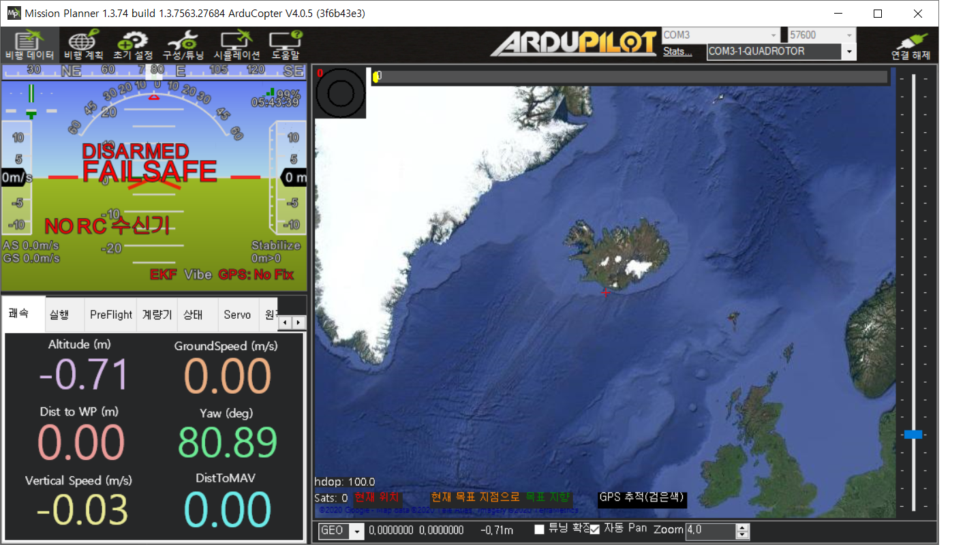Click the Sats: 0 readout

coord(331,498)
